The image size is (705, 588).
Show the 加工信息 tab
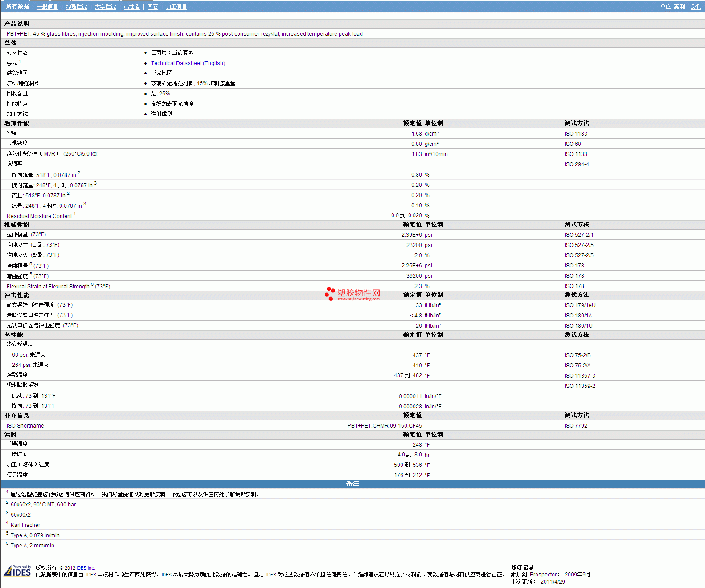pos(176,7)
